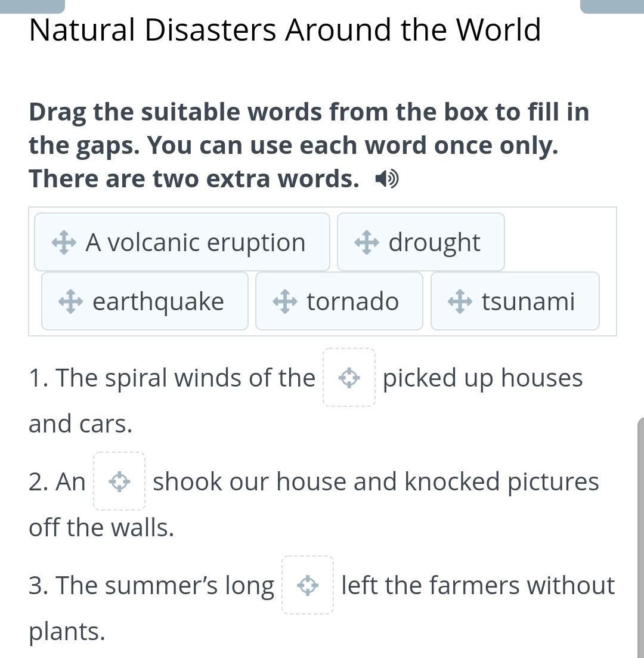Click the 'Natural Disasters Around the World' heading

pyautogui.click(x=285, y=30)
